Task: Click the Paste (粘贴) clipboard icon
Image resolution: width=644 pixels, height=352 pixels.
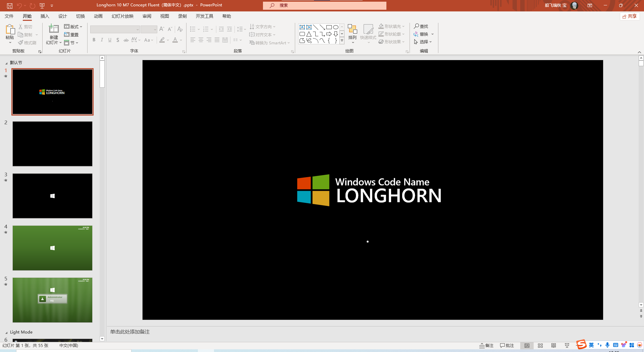Action: coord(10,30)
